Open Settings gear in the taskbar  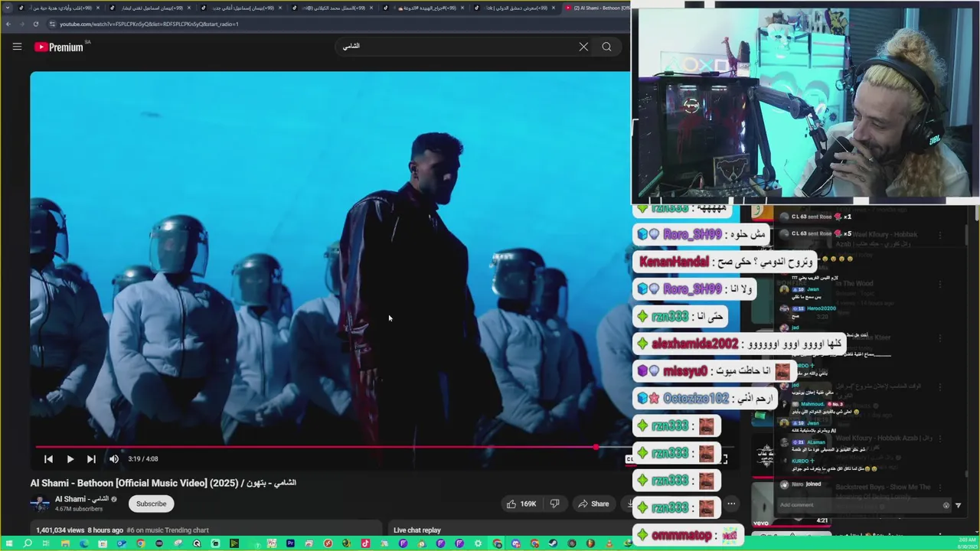[478, 543]
